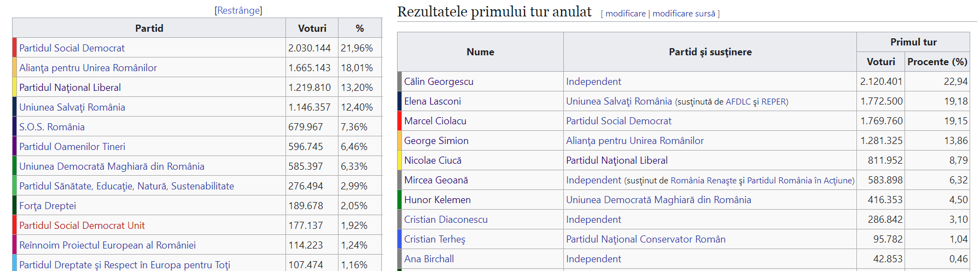Open Călin Georgescu candidate link
The image size is (980, 271).
point(438,82)
